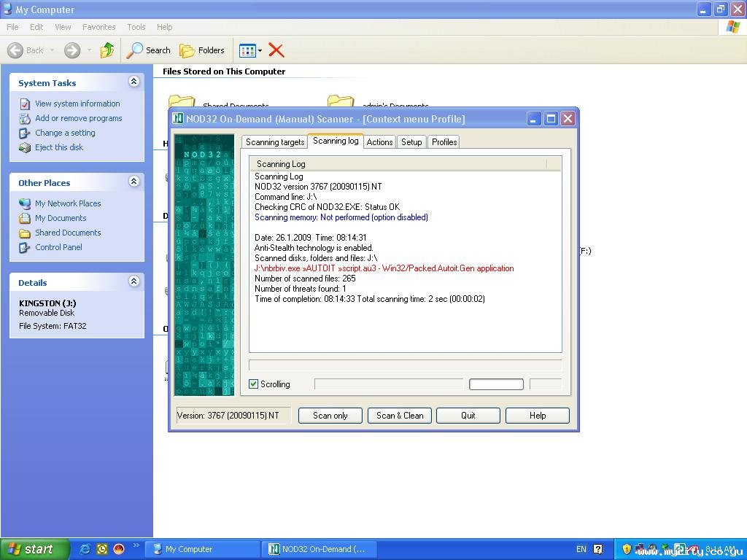Click the red nbrbiv.exe threat log line
The width and height of the screenshot is (747, 560).
click(384, 268)
